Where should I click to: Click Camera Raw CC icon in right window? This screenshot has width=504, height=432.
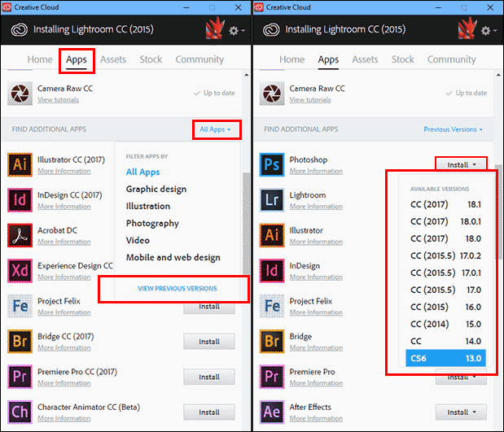pyautogui.click(x=272, y=94)
